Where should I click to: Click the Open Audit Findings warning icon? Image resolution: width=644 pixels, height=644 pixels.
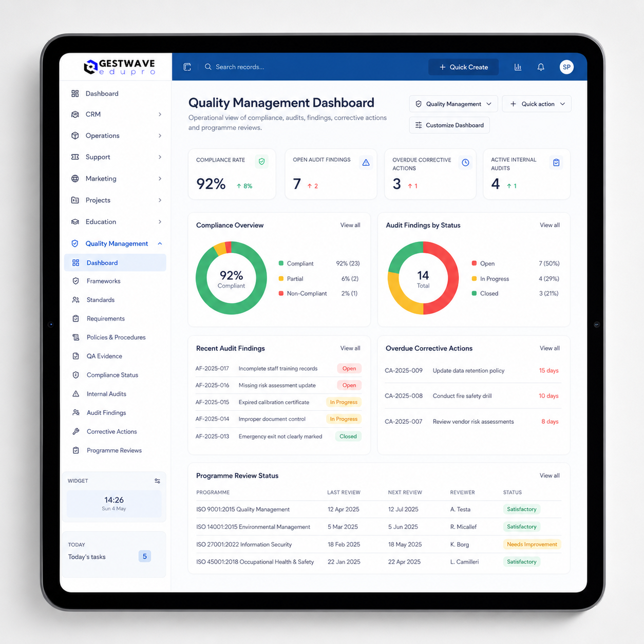pyautogui.click(x=366, y=162)
